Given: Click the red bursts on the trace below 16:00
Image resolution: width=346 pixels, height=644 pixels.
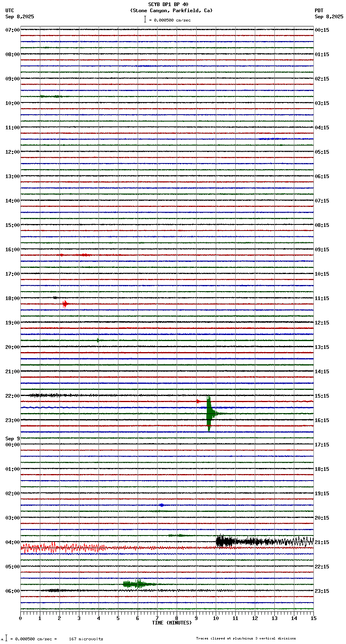Looking at the screenshot, I should point(75,255).
